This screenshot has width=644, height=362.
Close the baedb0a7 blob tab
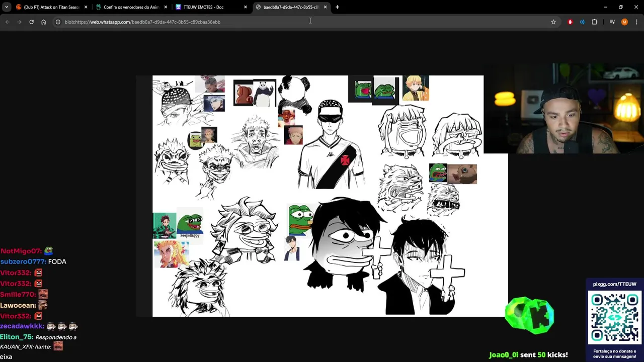coord(326,7)
